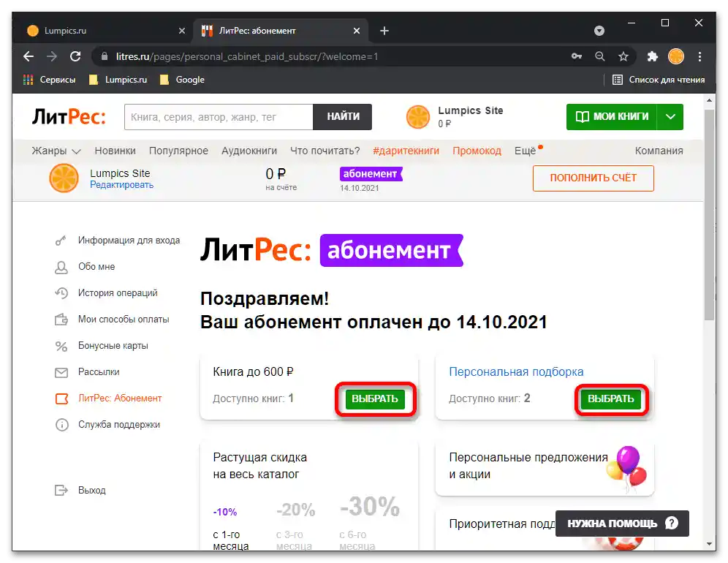Image resolution: width=728 pixels, height=563 pixels.
Task: Open the Персональная подборка link
Action: [x=516, y=372]
